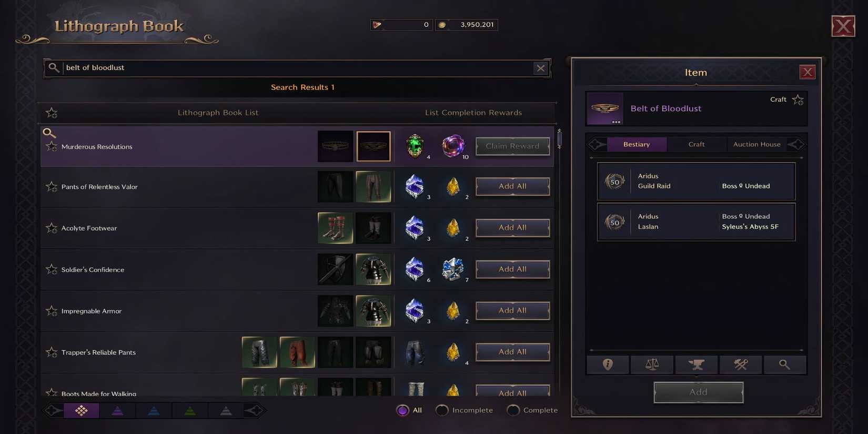Click right arrow of rarity filter bar
Screen dimensions: 868x434
[x=254, y=410]
